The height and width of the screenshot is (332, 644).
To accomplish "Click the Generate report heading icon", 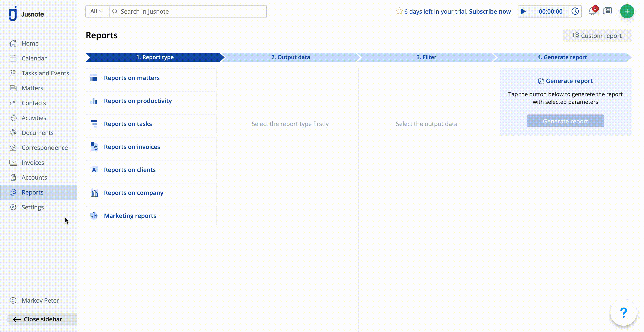I will 541,81.
